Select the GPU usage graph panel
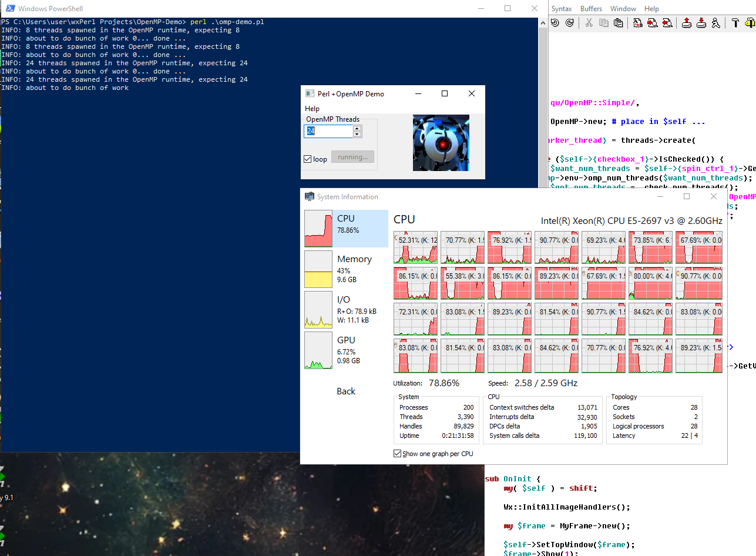The image size is (756, 556). coord(346,350)
